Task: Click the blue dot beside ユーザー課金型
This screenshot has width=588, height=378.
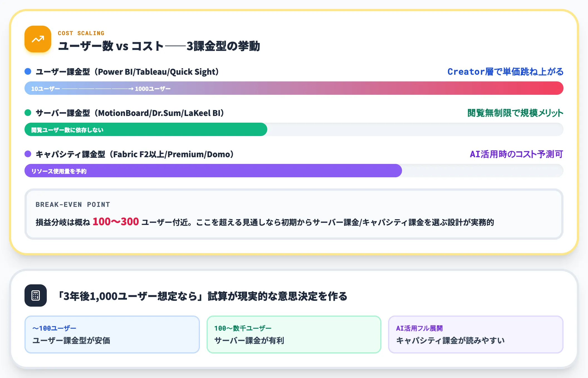Action: [x=28, y=71]
